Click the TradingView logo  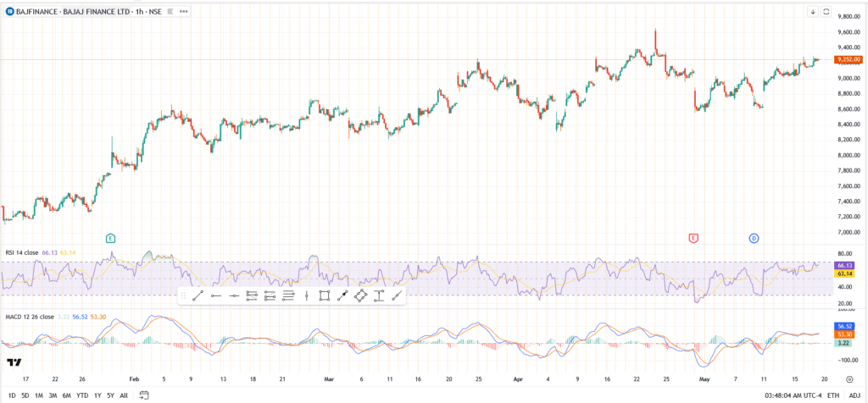14,362
